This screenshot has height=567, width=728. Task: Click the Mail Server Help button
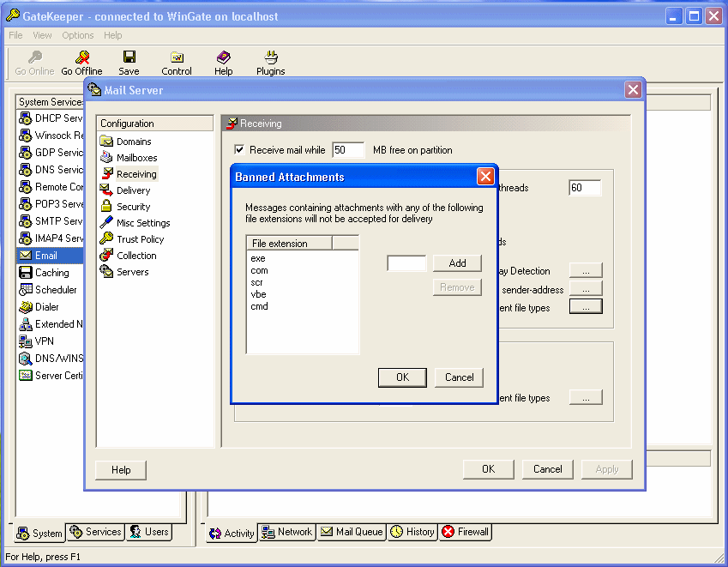(x=121, y=470)
